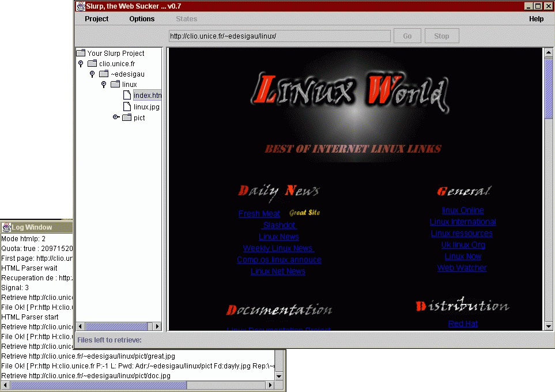
Task: Click the linux folder icon in tree
Action: (115, 85)
